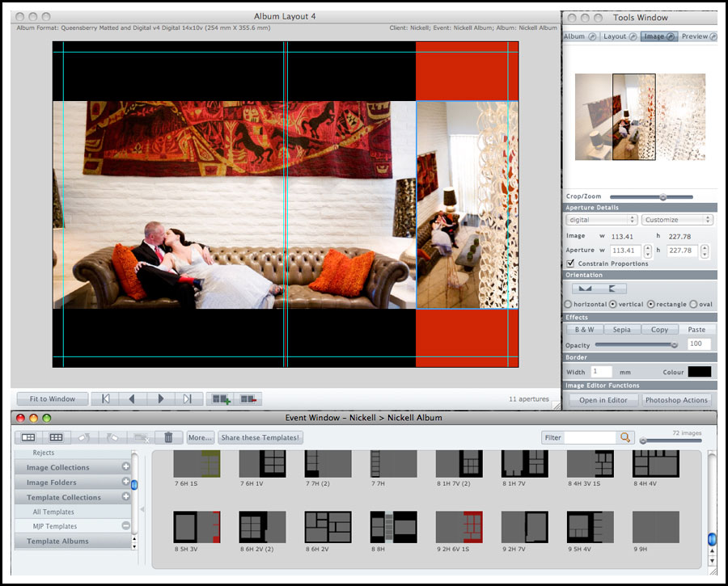Choose the oval shape radio button
This screenshot has width=728, height=586.
pos(692,304)
